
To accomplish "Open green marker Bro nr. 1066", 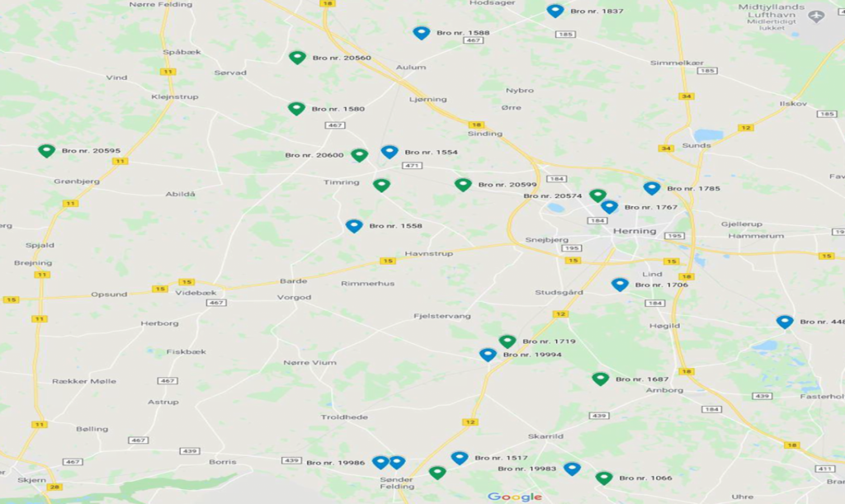I will [x=604, y=478].
